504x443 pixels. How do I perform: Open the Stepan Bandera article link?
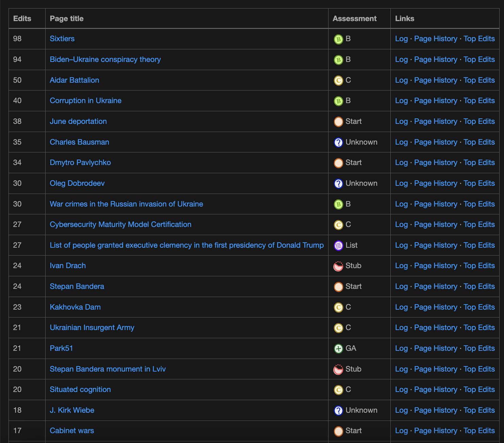coord(77,286)
